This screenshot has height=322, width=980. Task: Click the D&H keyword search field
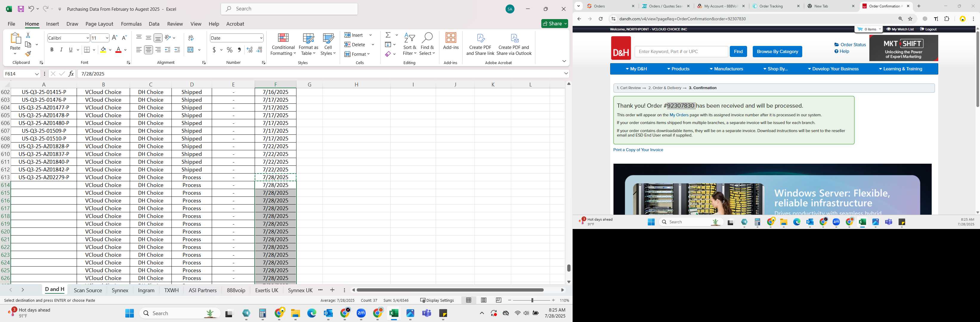[x=681, y=51]
